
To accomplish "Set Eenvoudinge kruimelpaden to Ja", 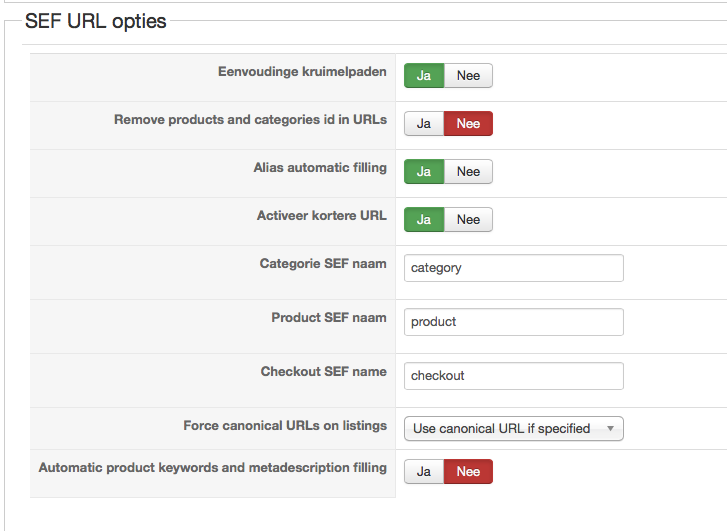I will (424, 76).
